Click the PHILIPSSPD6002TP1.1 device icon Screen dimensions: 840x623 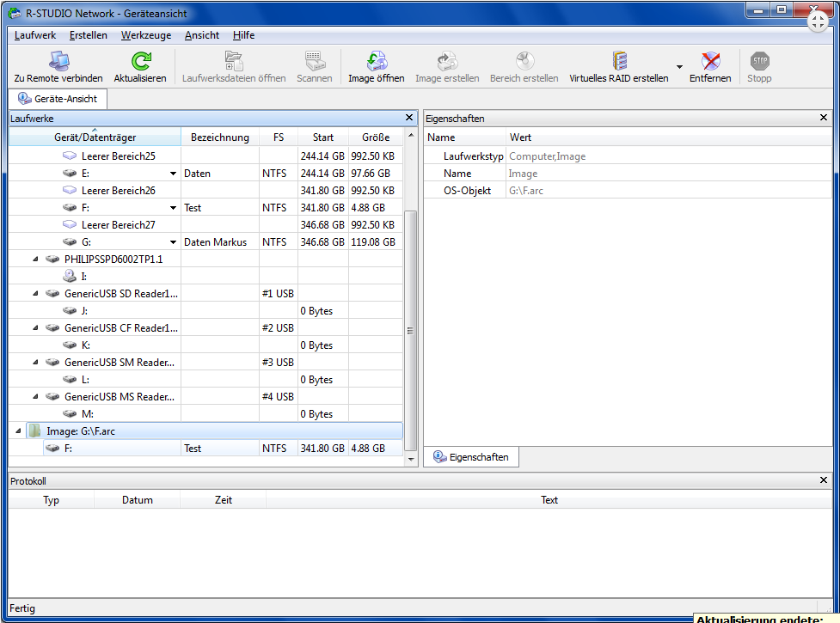point(52,259)
